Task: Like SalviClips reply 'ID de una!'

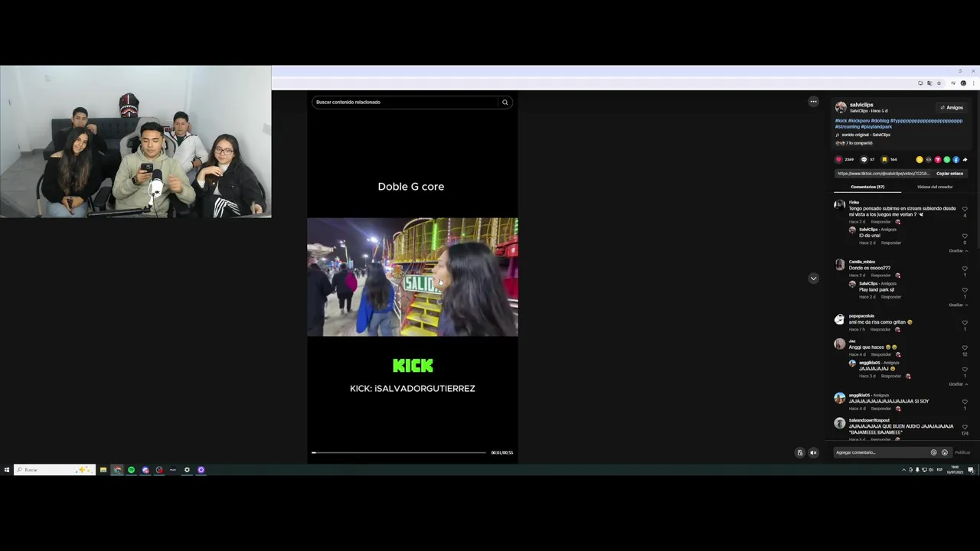Action: [965, 236]
